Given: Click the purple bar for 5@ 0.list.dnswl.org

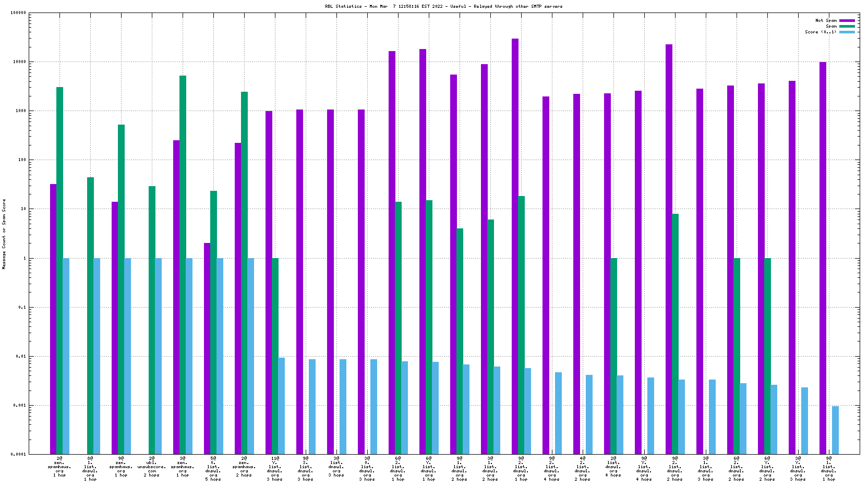Looking at the screenshot, I should tap(207, 348).
